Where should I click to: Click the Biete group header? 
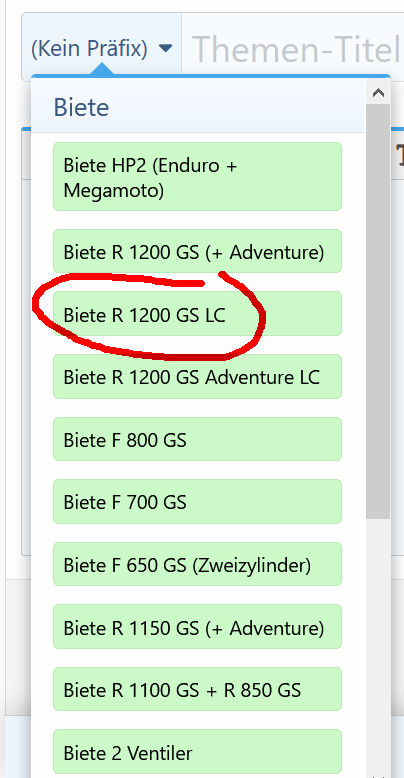point(198,107)
